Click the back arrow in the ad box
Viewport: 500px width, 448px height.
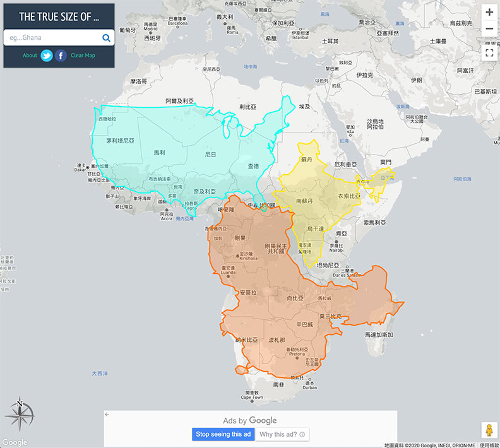tap(107, 415)
